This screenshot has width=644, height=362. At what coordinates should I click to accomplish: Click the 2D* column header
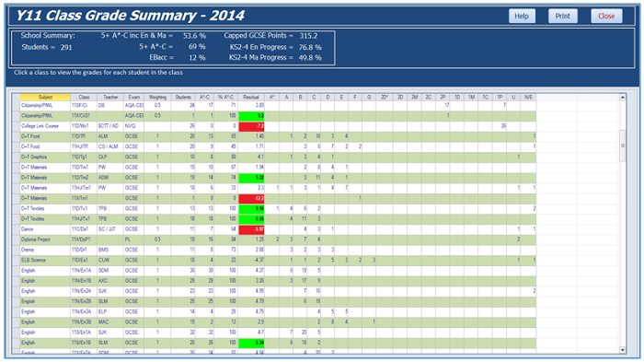pos(385,97)
